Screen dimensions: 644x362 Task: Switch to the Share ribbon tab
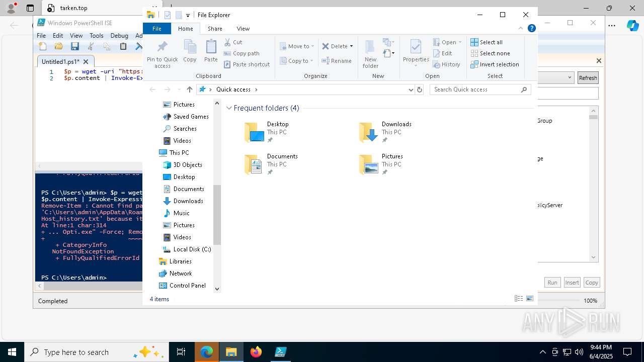215,29
